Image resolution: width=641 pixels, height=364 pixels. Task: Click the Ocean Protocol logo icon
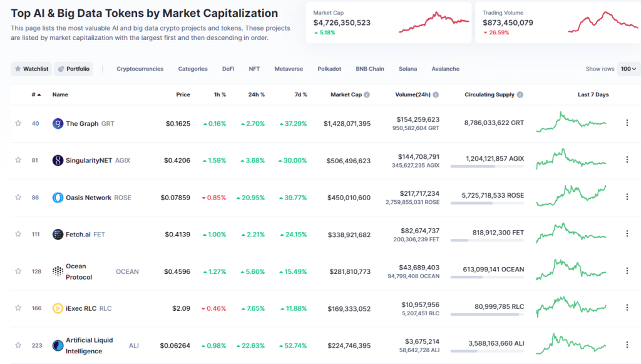point(58,271)
